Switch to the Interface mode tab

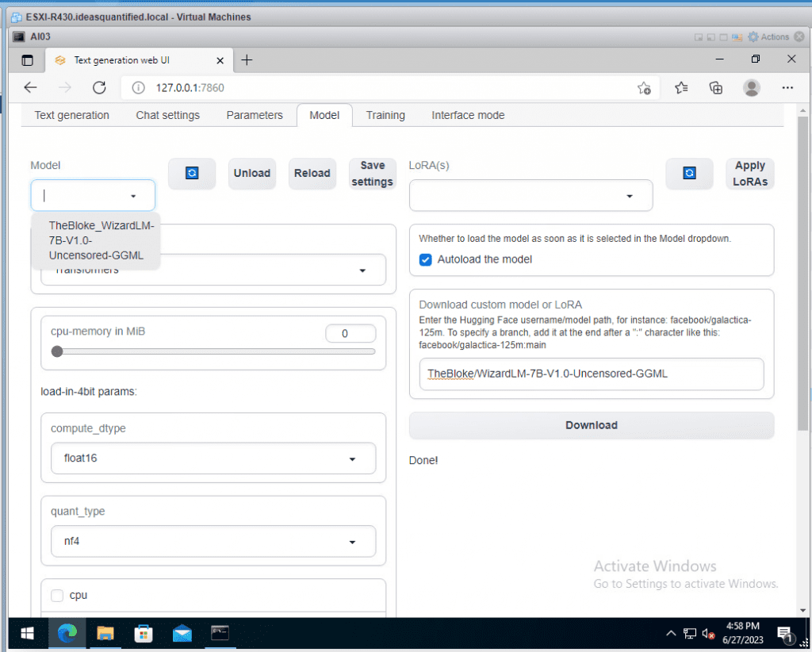point(468,115)
